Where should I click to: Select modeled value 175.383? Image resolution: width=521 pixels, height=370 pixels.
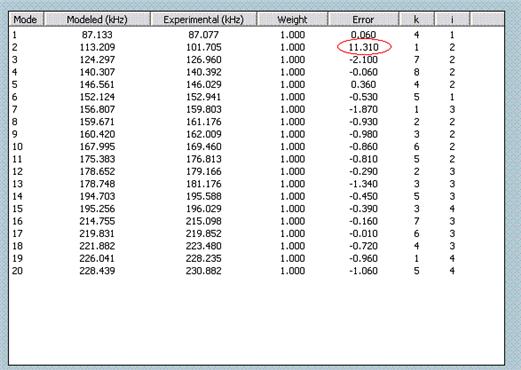point(97,159)
